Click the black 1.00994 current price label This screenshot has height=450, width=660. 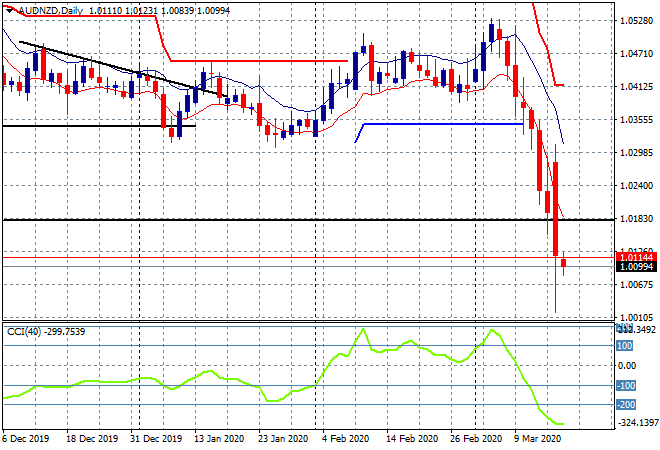[635, 267]
